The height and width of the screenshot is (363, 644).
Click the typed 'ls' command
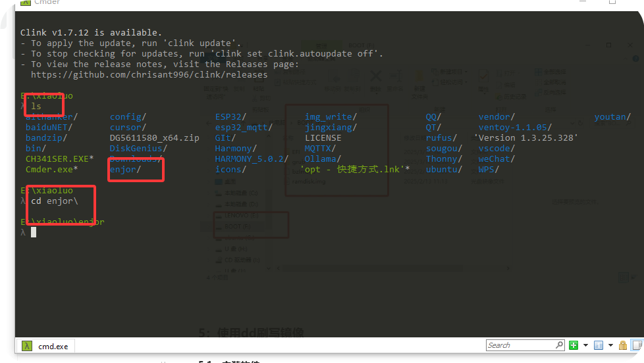pyautogui.click(x=36, y=107)
